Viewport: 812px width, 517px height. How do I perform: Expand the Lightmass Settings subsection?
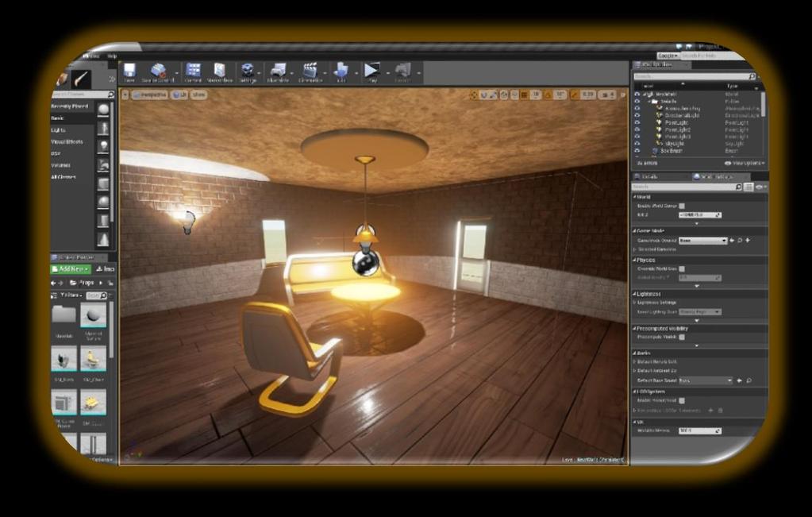(x=634, y=303)
